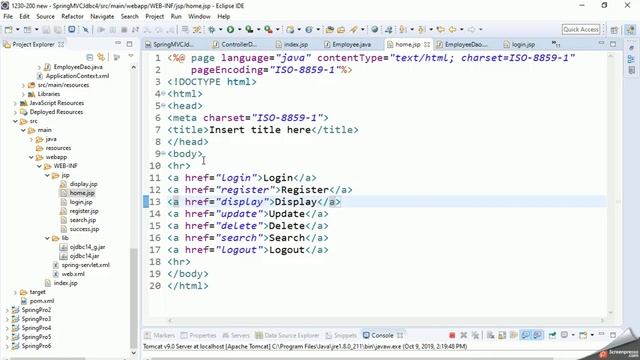
Task: Open the Refactor menu
Action: coord(72,16)
